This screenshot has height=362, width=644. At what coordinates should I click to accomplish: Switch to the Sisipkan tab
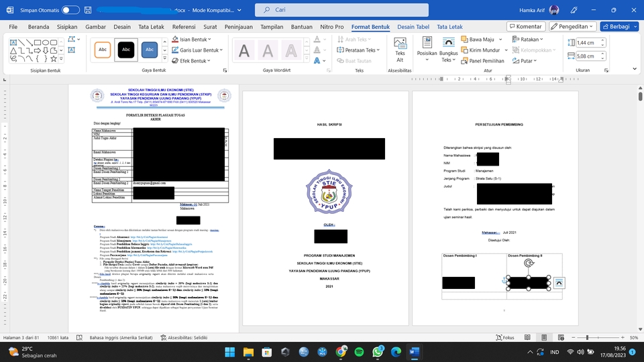[67, 27]
